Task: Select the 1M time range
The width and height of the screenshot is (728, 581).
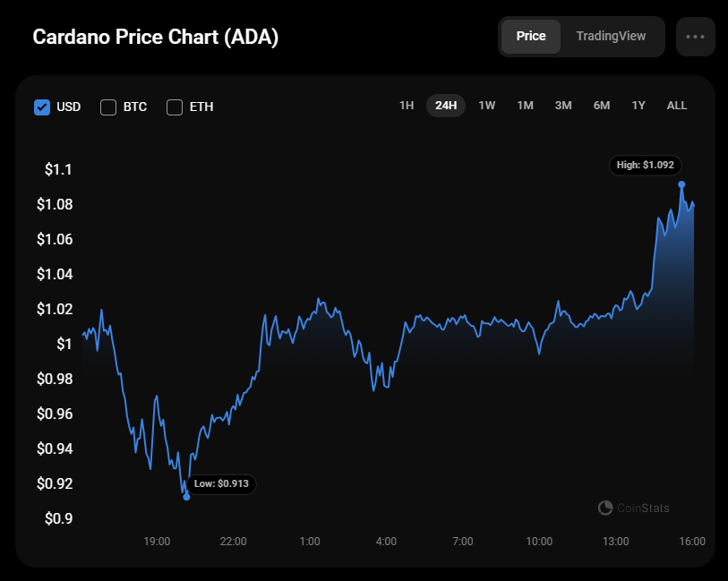Action: tap(525, 106)
